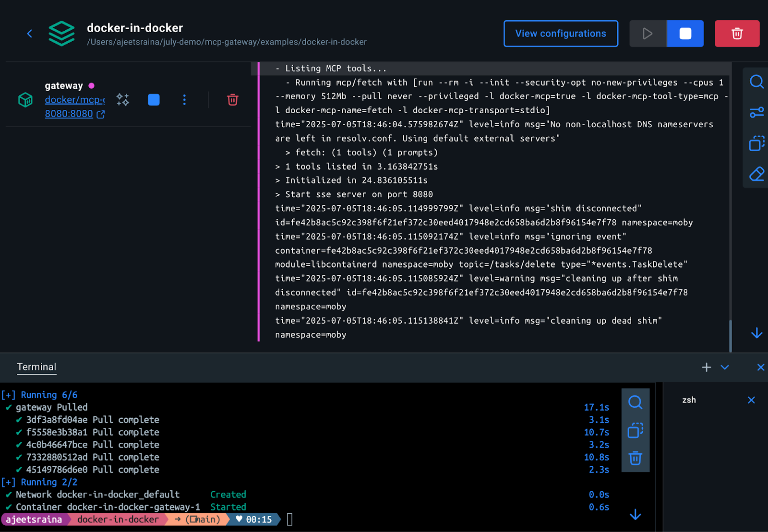768x532 pixels.
Task: Click 'Initialized in 24.836105511s' log line
Action: click(x=351, y=180)
